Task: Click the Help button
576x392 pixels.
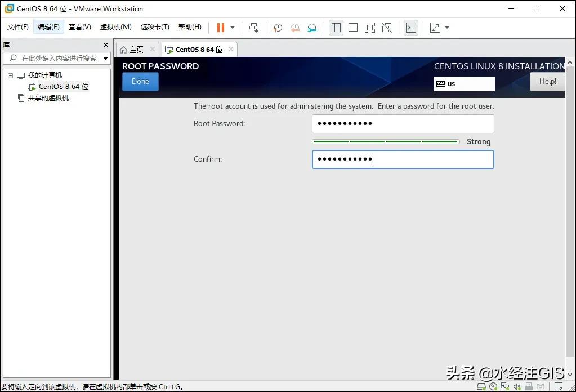Action: click(546, 81)
